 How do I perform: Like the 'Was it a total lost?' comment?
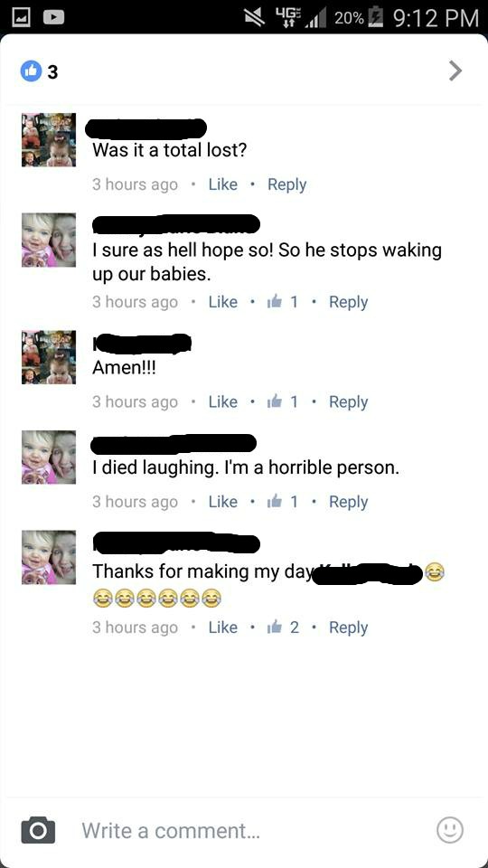pos(222,184)
